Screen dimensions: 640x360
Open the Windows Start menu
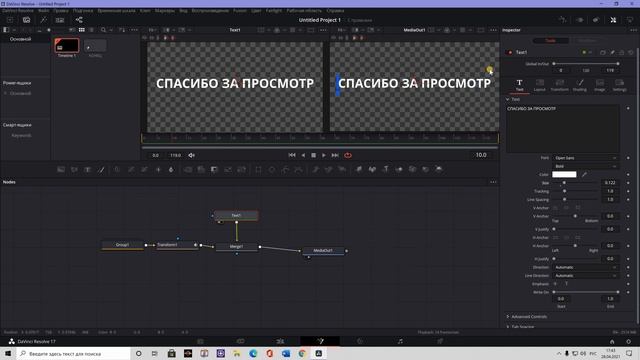pos(8,353)
